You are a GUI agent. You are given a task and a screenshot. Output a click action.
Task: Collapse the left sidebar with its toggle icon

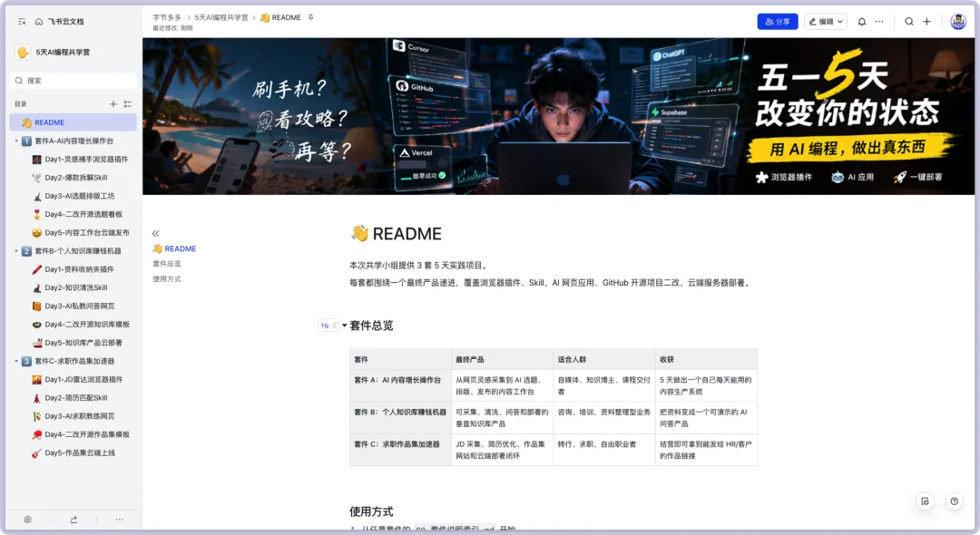tap(22, 21)
